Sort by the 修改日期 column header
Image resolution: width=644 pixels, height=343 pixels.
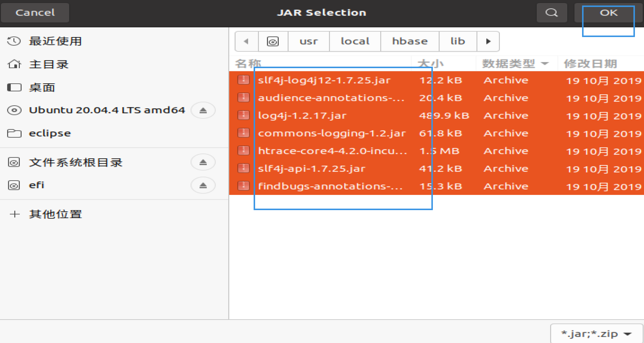tap(601, 64)
